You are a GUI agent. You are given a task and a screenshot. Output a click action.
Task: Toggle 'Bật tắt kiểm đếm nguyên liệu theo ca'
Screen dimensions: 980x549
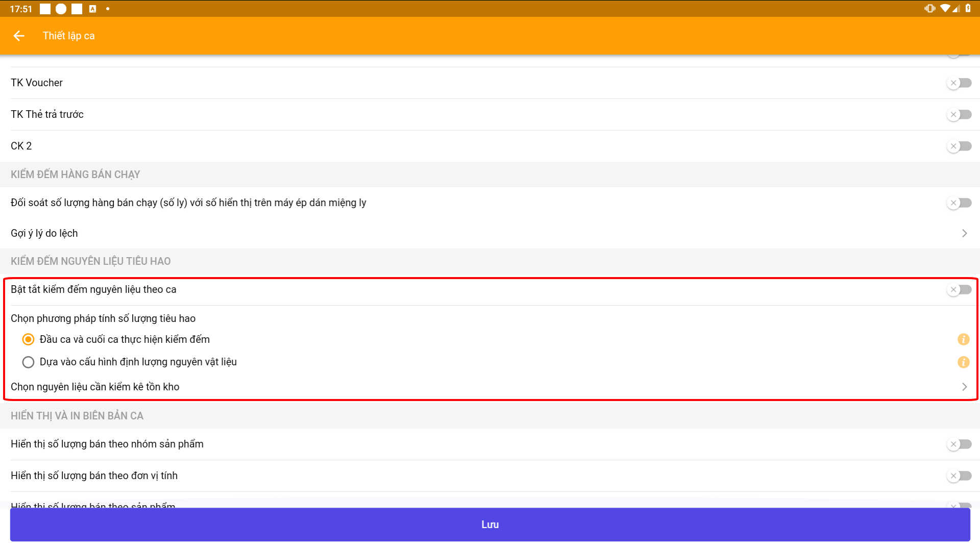click(x=959, y=289)
